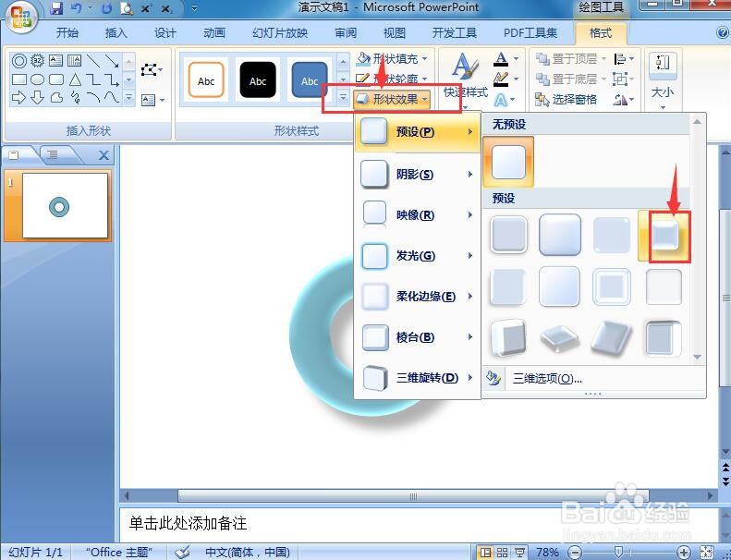This screenshot has height=560, width=731.
Task: Select the isosceles triangle shape
Action: [x=75, y=79]
